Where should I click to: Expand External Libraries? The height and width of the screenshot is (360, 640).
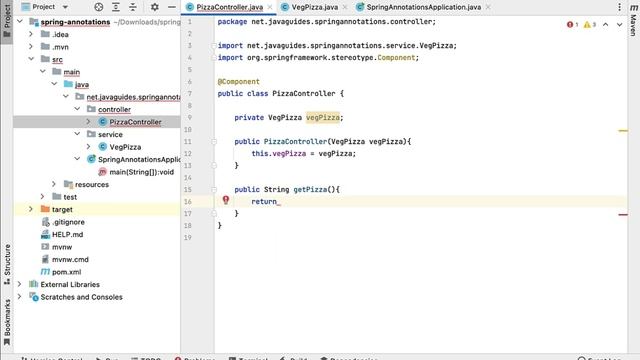point(20,284)
